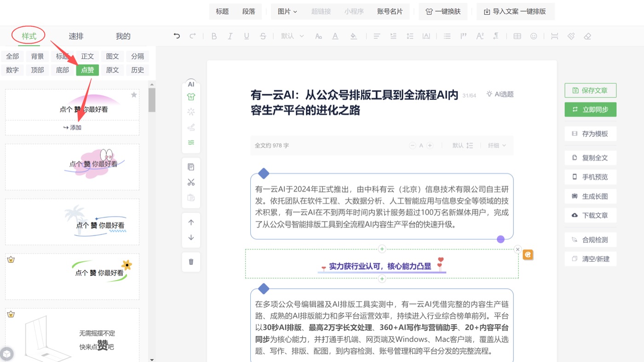The image size is (644, 362).
Task: Click the 保存文章 button
Action: coord(590,90)
